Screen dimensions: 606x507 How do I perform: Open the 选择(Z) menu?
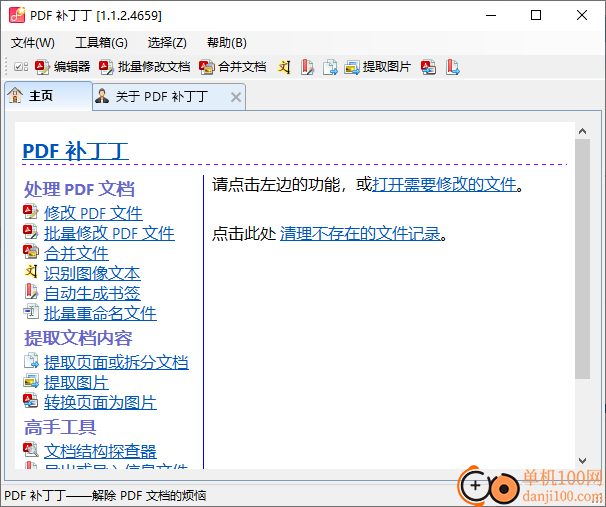(x=167, y=43)
